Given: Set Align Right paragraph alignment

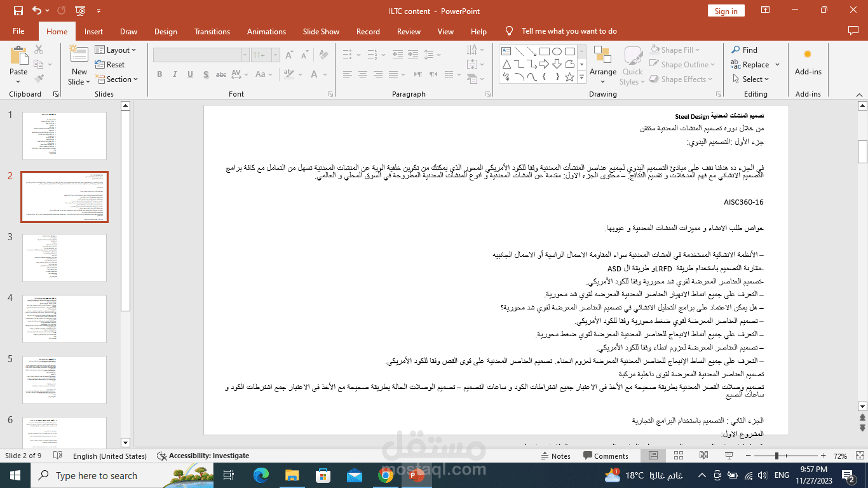Looking at the screenshot, I should point(377,74).
